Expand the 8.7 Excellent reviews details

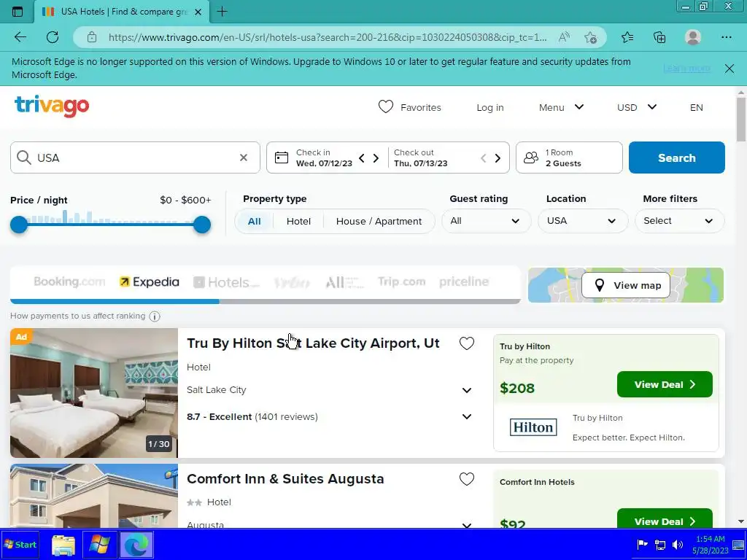(x=466, y=416)
